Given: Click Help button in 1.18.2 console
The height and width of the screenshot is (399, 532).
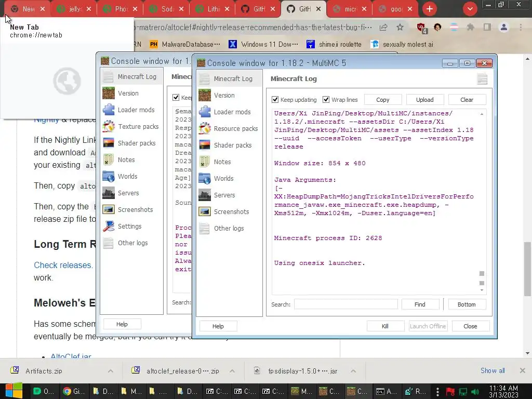Looking at the screenshot, I should (218, 326).
